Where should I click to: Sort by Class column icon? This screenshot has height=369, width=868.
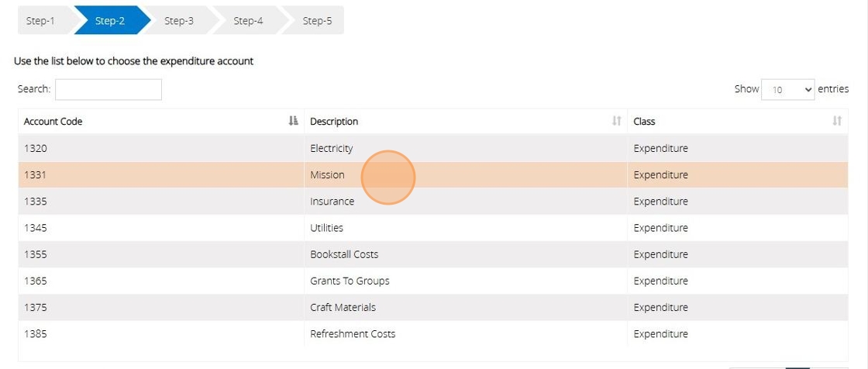point(837,121)
